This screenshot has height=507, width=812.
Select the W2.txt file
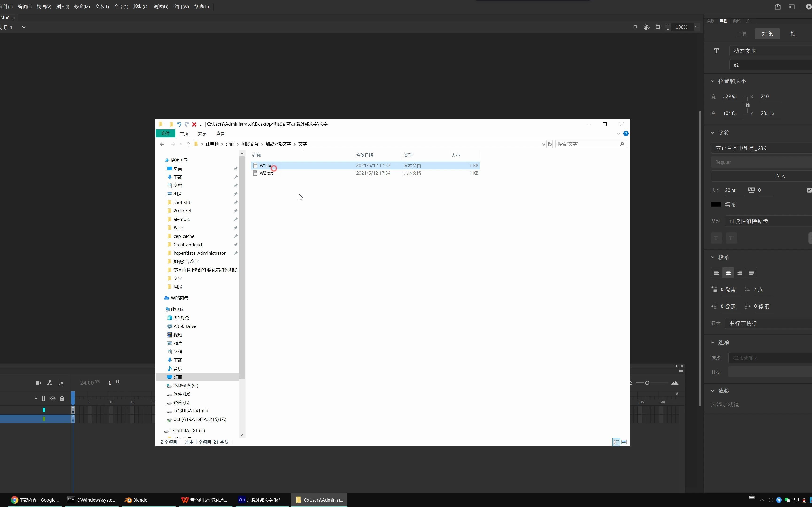click(x=266, y=173)
